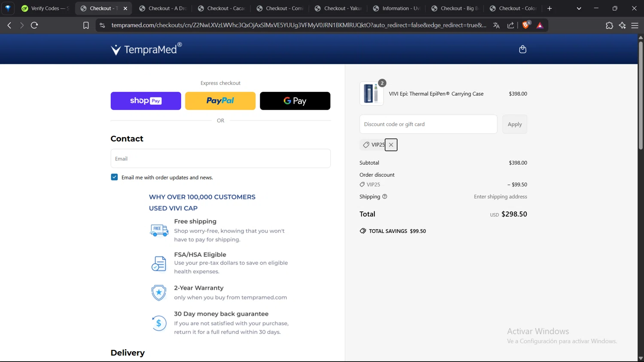This screenshot has width=644, height=362.
Task: Pay with PayPal button
Action: tap(220, 101)
